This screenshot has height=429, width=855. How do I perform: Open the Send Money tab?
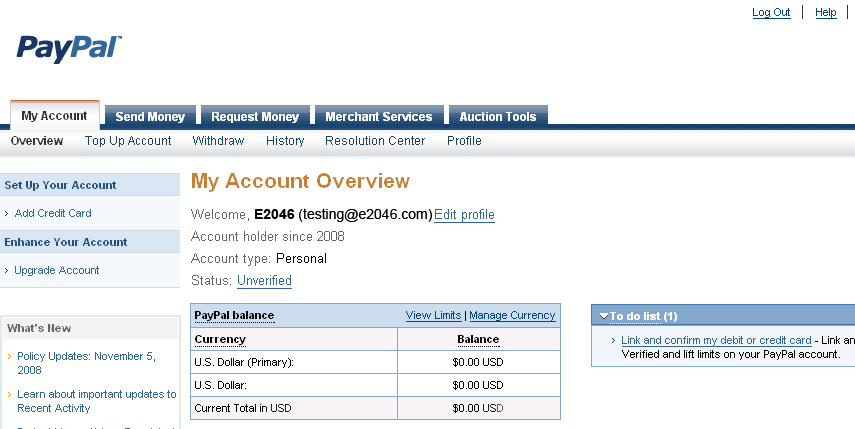pos(150,117)
